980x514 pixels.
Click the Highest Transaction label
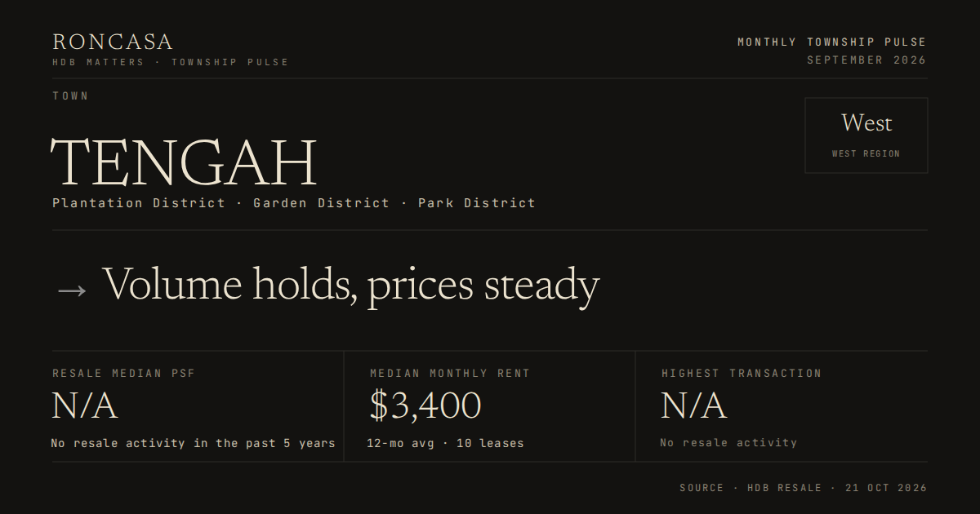coord(742,373)
